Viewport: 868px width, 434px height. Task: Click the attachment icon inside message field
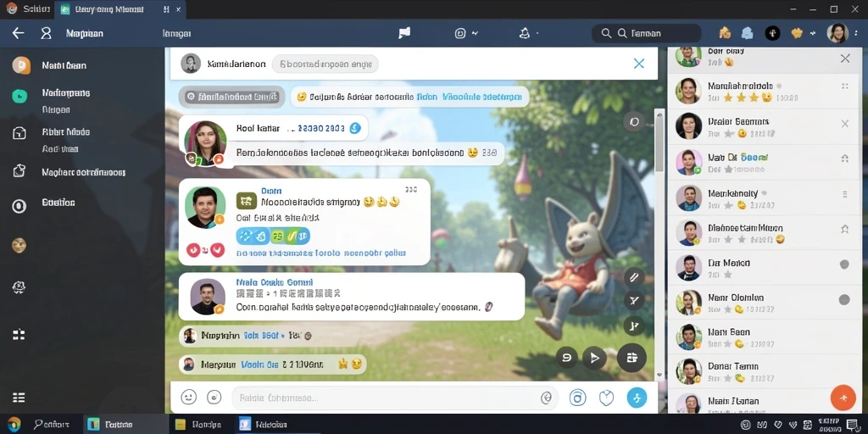pyautogui.click(x=547, y=397)
